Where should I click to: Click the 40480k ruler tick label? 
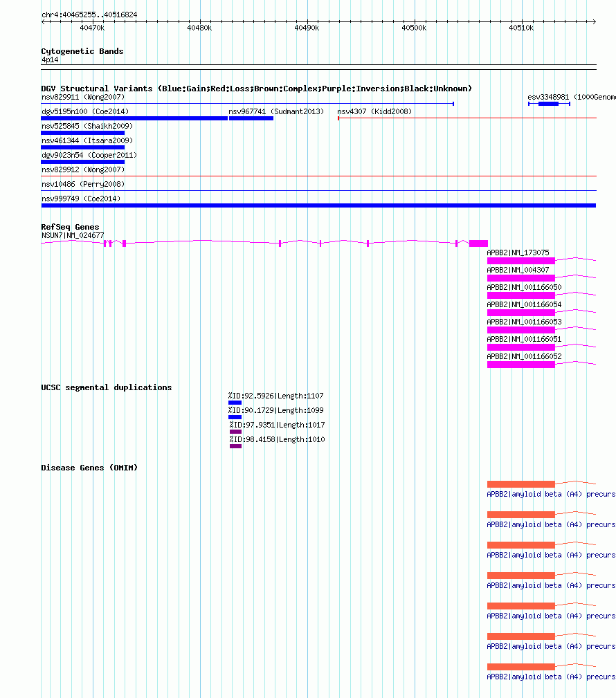[199, 28]
